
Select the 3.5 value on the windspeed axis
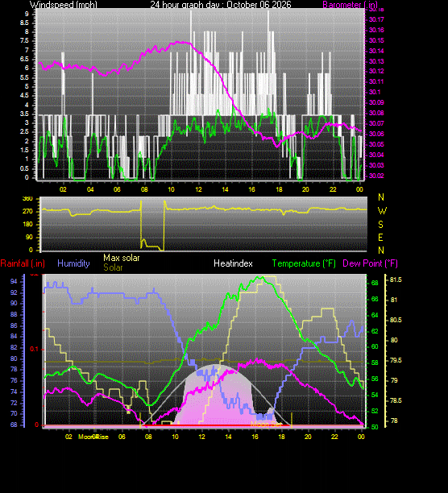coord(24,114)
